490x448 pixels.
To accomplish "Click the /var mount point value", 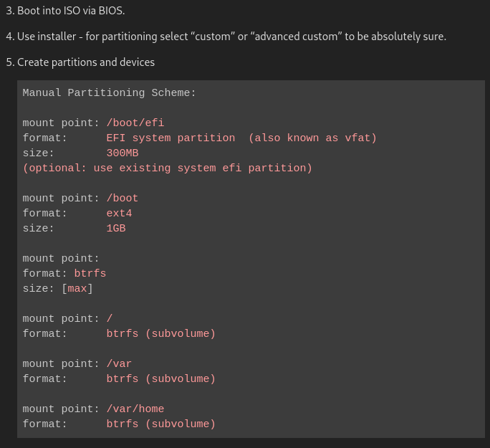I will tap(120, 363).
